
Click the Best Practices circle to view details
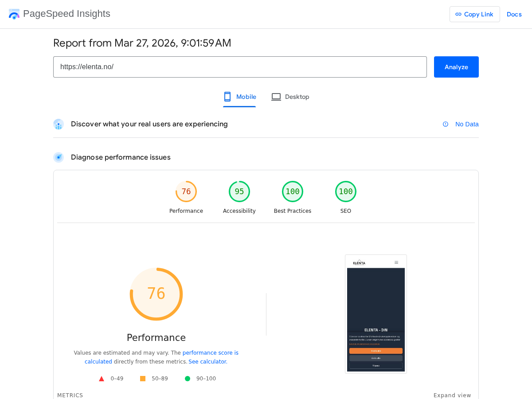point(293,191)
